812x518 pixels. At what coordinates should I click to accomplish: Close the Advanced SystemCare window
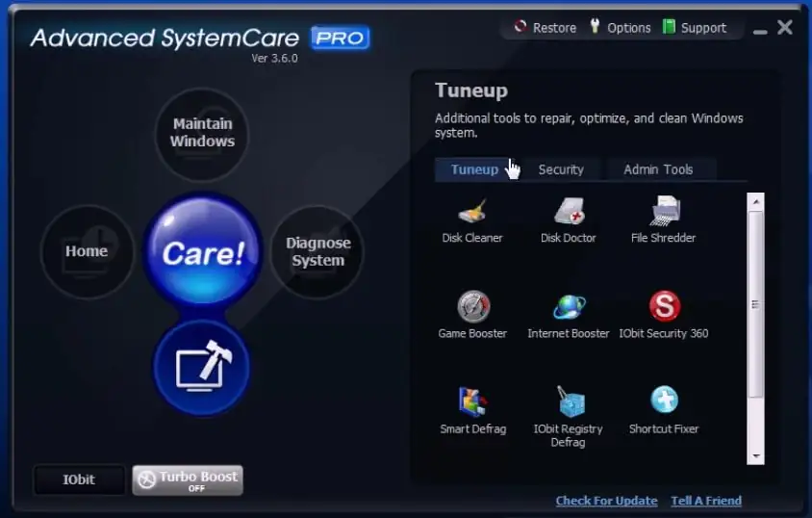pos(784,27)
